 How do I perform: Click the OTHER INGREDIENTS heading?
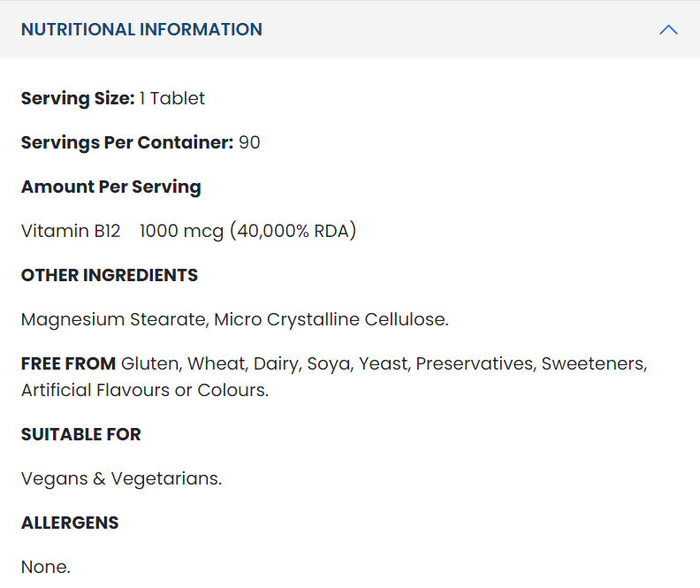pyautogui.click(x=110, y=275)
